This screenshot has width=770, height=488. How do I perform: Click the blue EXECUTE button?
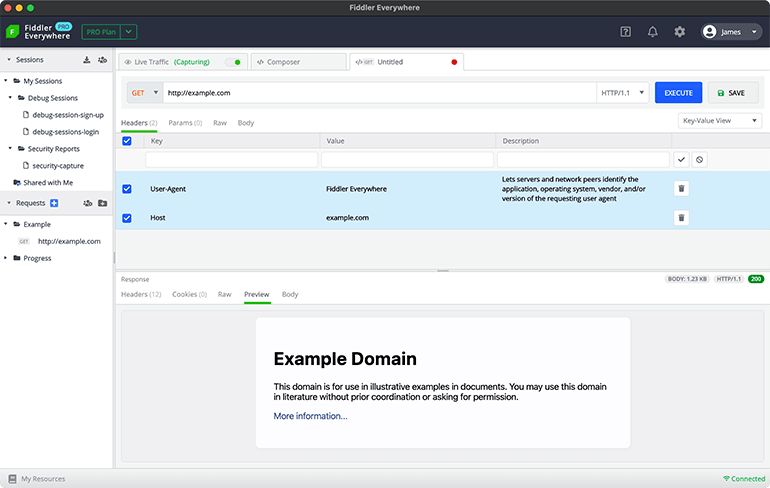[x=678, y=93]
